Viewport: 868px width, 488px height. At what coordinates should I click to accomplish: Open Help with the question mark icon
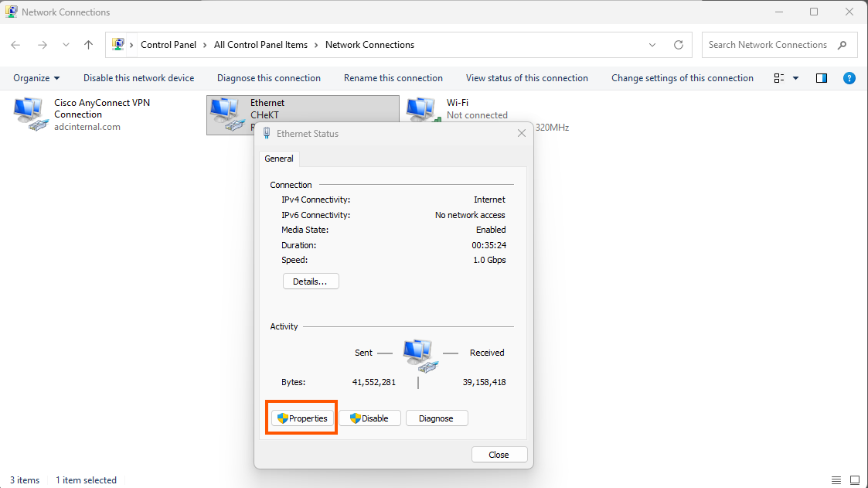tap(849, 78)
